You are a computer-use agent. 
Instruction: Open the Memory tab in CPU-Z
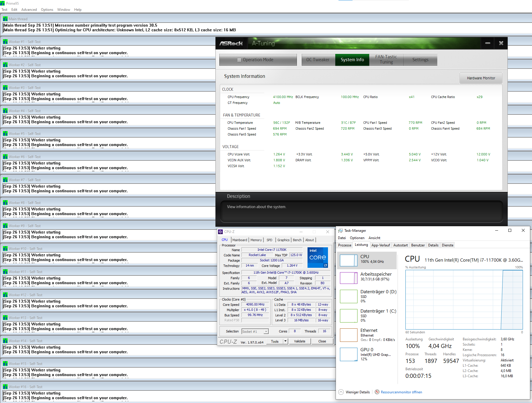point(256,240)
